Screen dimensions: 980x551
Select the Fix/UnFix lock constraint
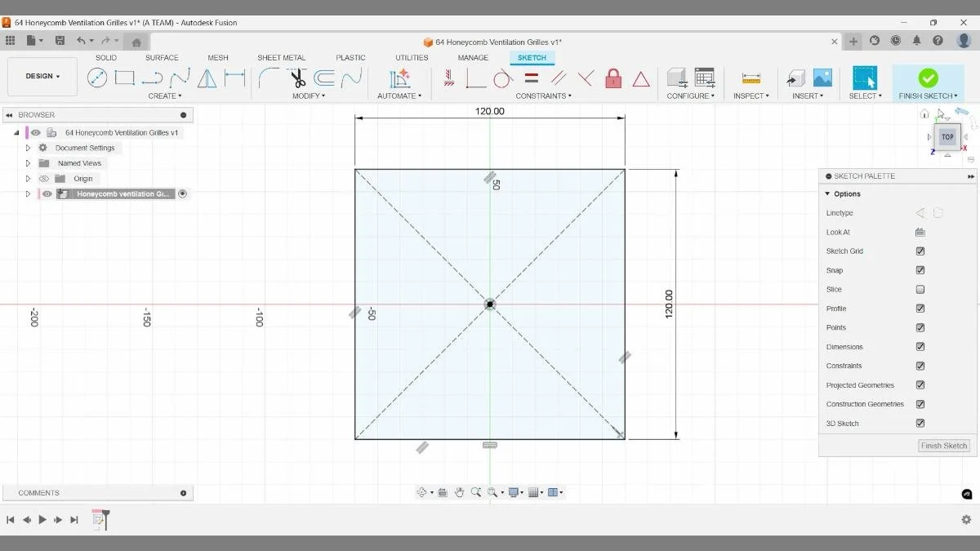[612, 78]
